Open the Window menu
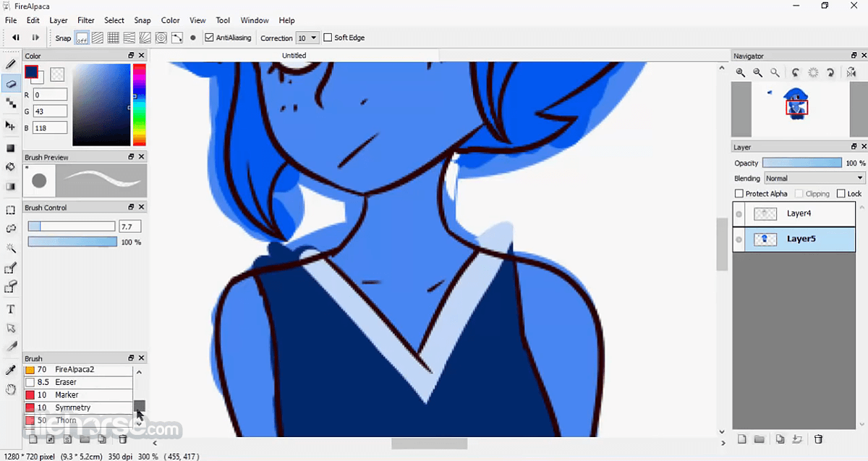This screenshot has width=868, height=461. pos(255,20)
